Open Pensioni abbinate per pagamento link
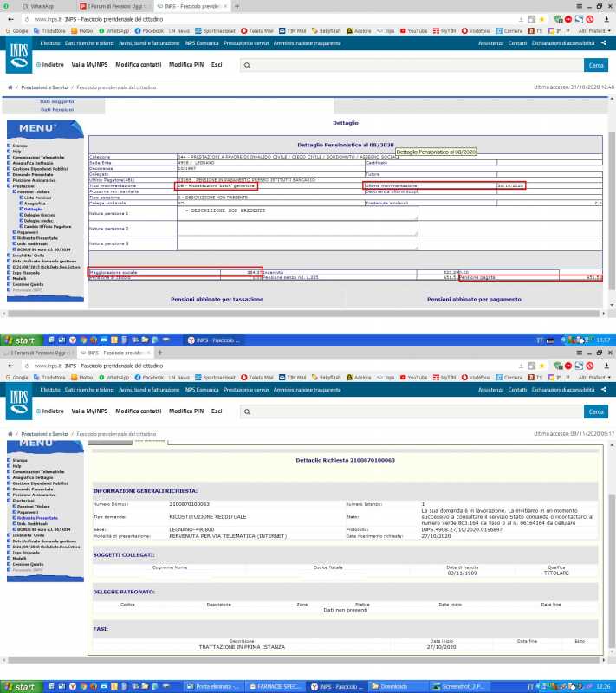Image resolution: width=616 pixels, height=693 pixels. tap(474, 299)
